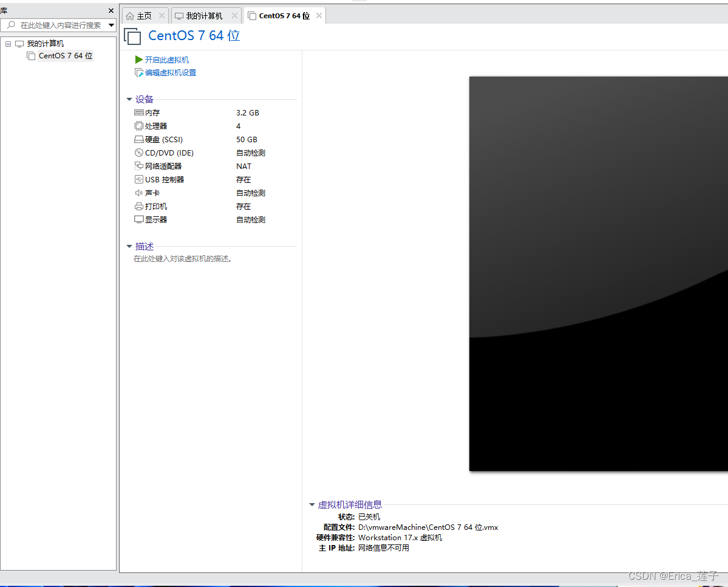Click the green power-on play icon
The width and height of the screenshot is (728, 587).
coord(139,60)
